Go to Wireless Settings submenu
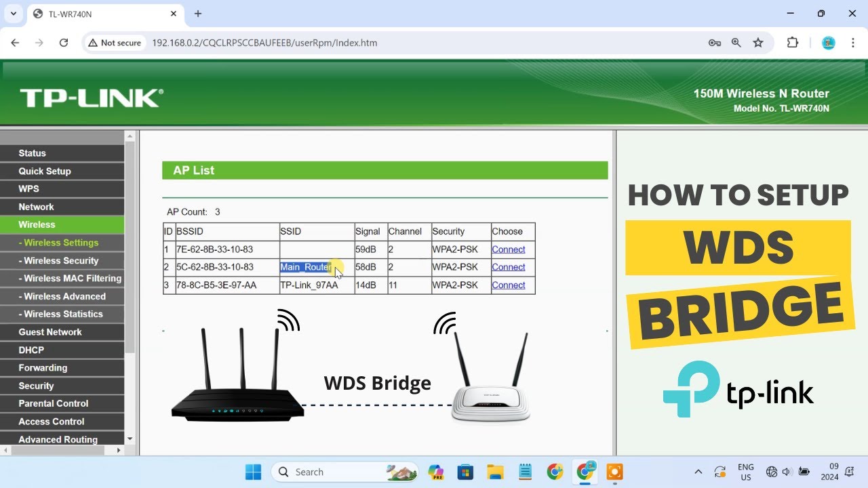868x488 pixels. (62, 243)
